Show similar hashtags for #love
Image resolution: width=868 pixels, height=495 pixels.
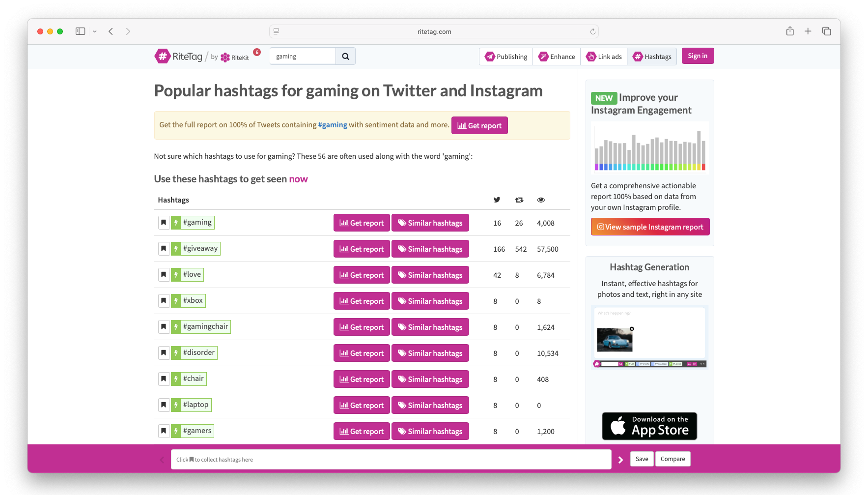430,275
